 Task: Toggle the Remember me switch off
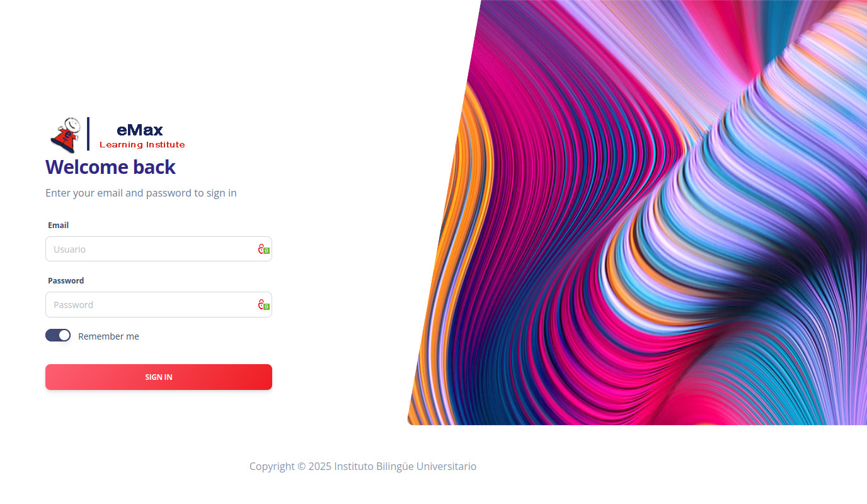(58, 335)
